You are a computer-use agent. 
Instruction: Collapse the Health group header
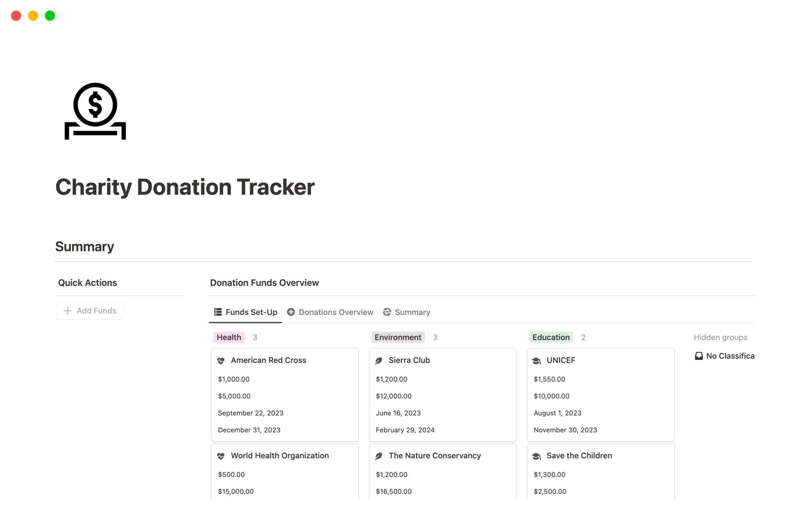coord(228,337)
